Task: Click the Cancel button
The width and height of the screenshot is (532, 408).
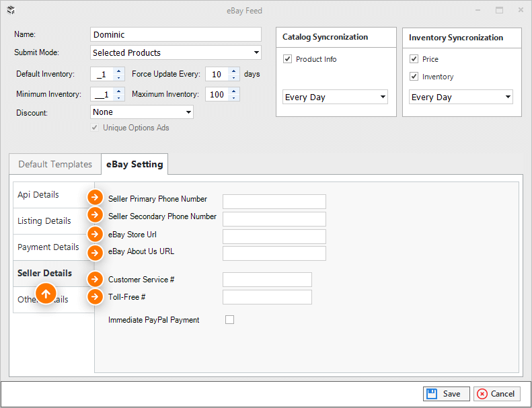Action: click(497, 394)
